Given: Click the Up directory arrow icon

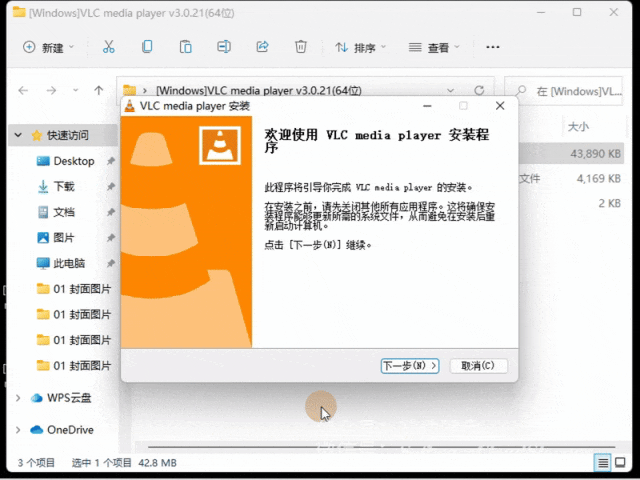Looking at the screenshot, I should coord(98,90).
